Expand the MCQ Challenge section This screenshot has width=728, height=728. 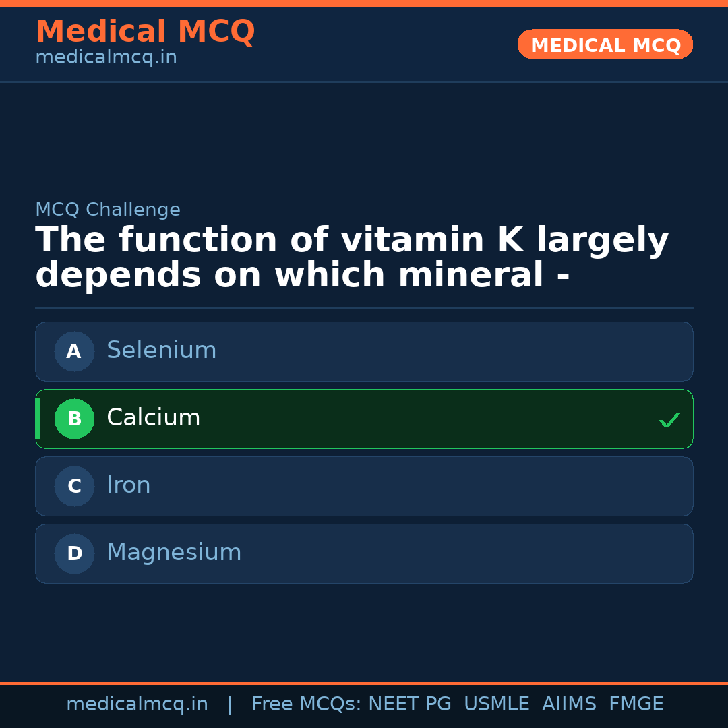tap(108, 210)
